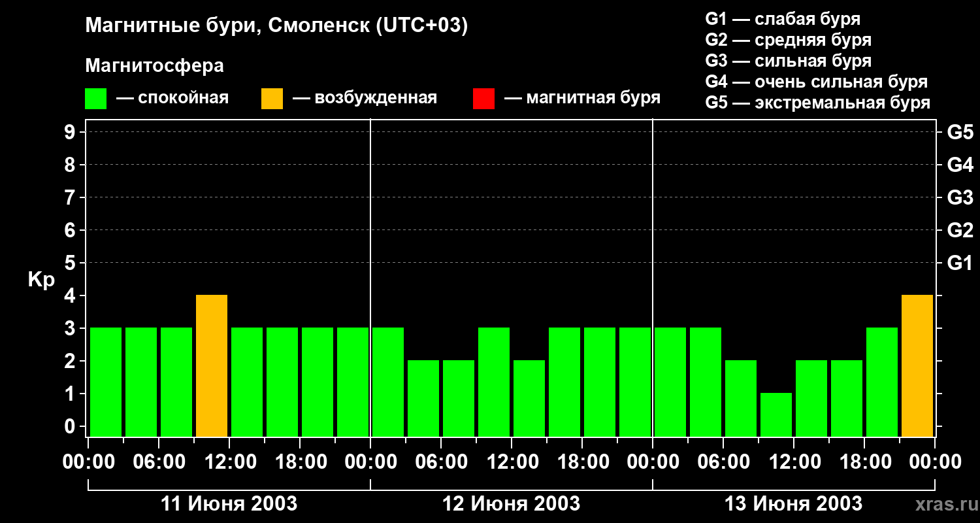The image size is (980, 523).
Task: Click the '13 Июня 2003' date label
Action: [793, 504]
